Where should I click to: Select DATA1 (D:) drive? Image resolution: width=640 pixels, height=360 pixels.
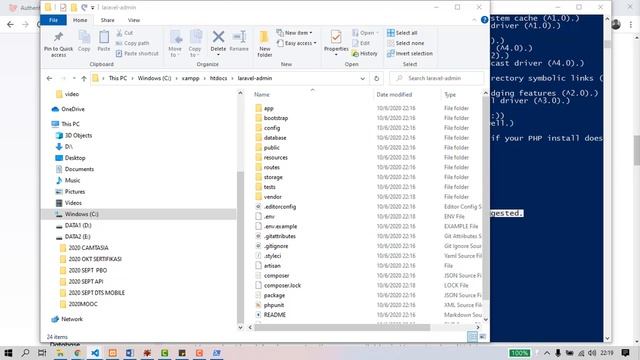[78, 225]
